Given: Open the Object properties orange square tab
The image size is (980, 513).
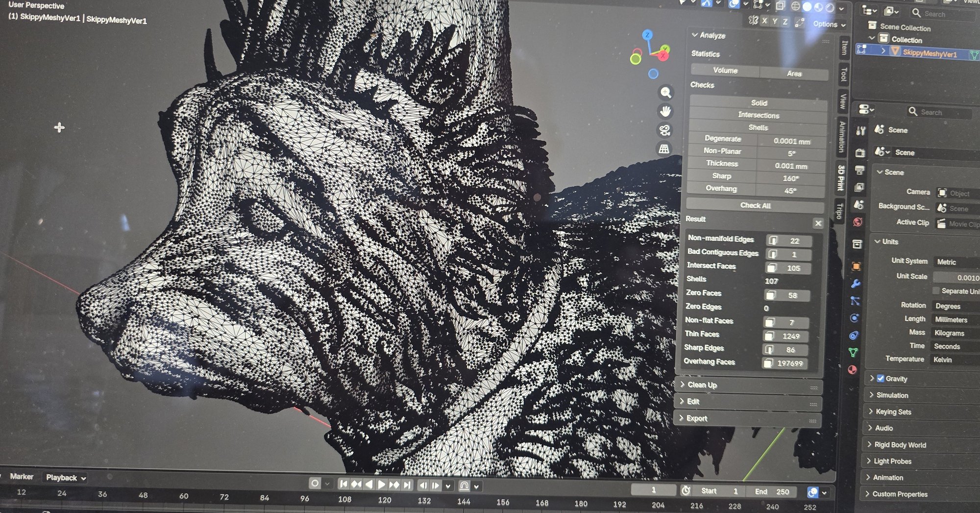Looking at the screenshot, I should coord(856,266).
